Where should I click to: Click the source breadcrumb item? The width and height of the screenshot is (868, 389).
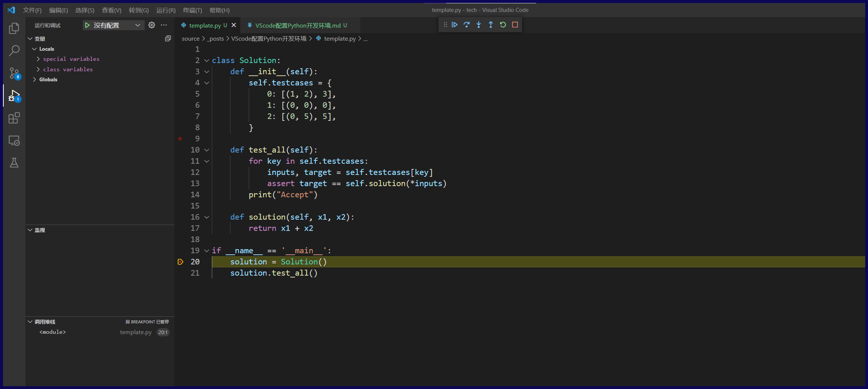(191, 38)
